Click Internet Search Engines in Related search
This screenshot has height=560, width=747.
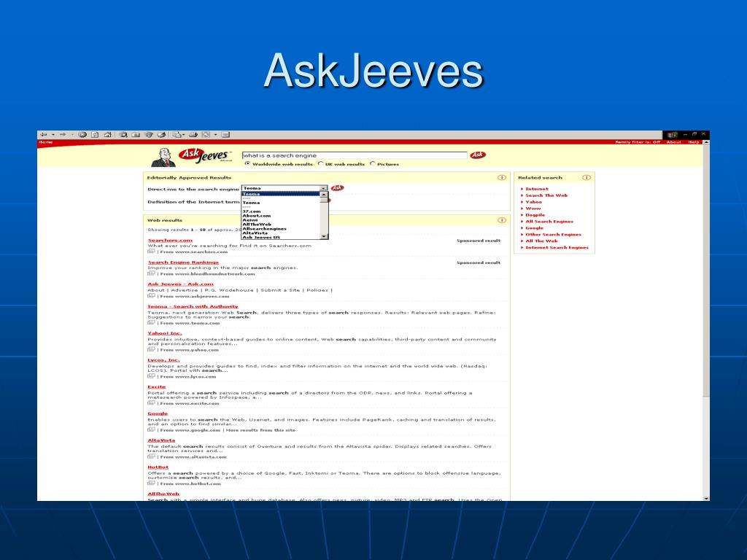coord(557,248)
